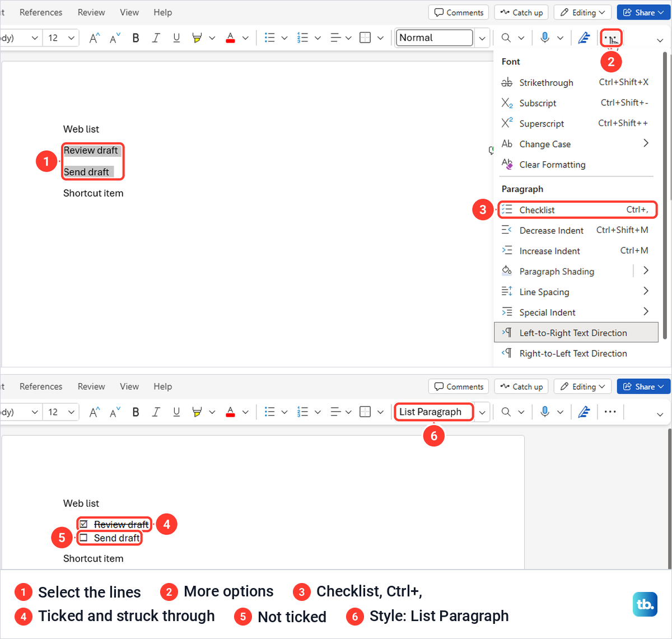Open More options in the upper toolbar
Screen dimensions: 672x639
point(610,38)
